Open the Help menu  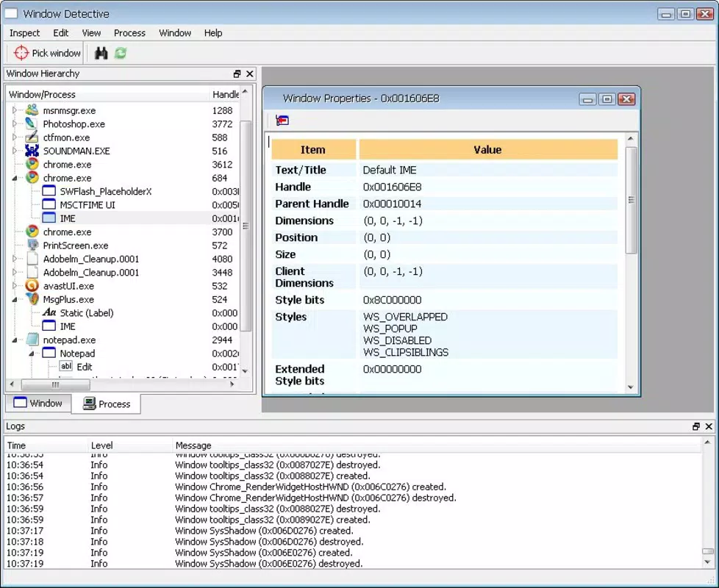click(213, 33)
